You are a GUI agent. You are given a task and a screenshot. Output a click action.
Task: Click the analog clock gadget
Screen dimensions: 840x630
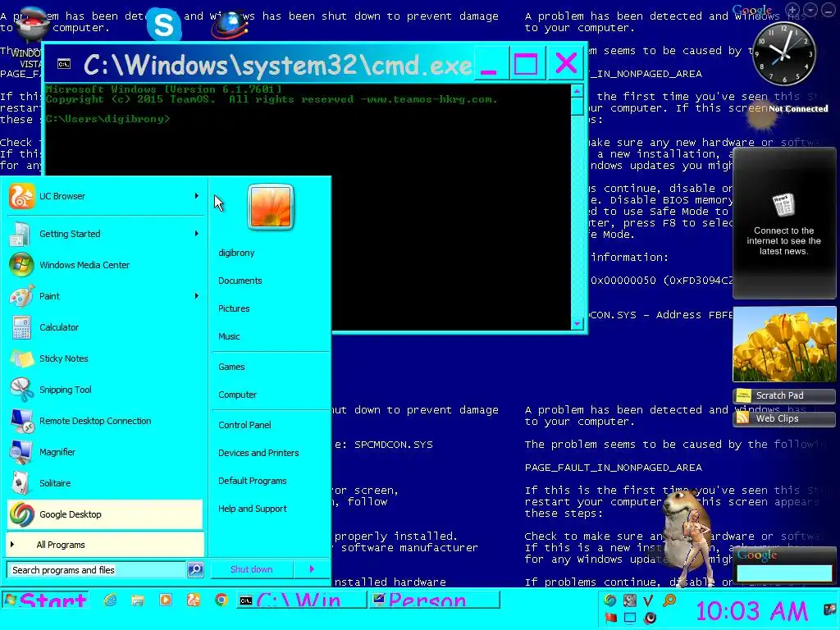click(784, 52)
